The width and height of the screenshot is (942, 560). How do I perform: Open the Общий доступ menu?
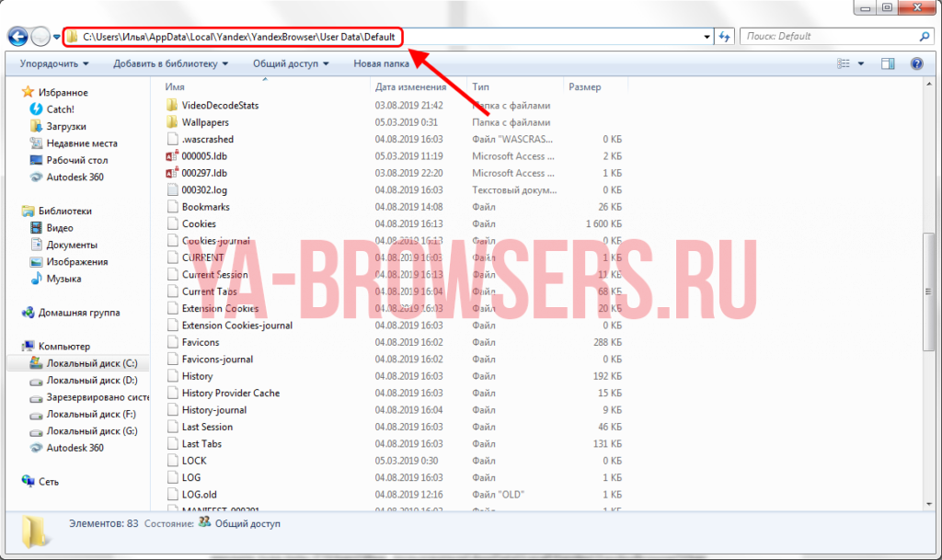point(291,63)
